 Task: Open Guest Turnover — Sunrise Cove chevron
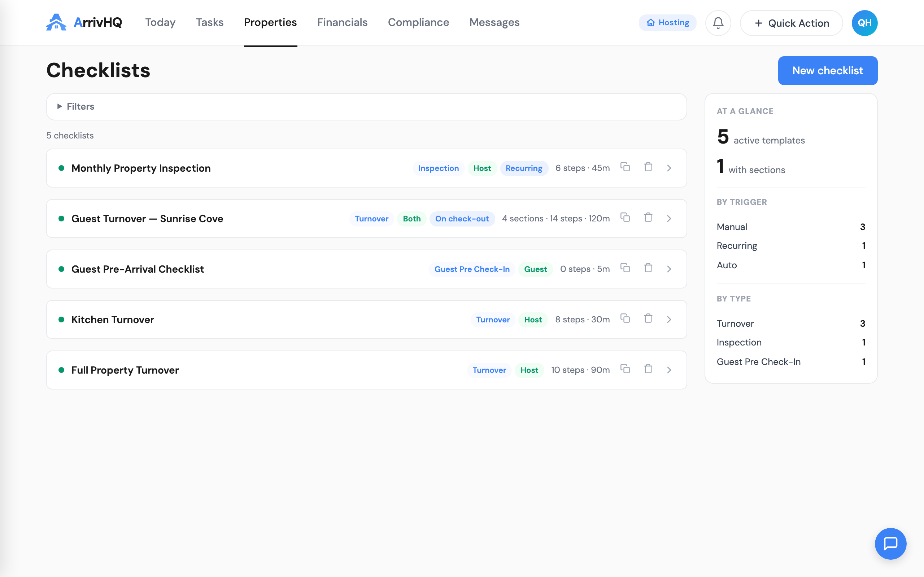(x=669, y=219)
